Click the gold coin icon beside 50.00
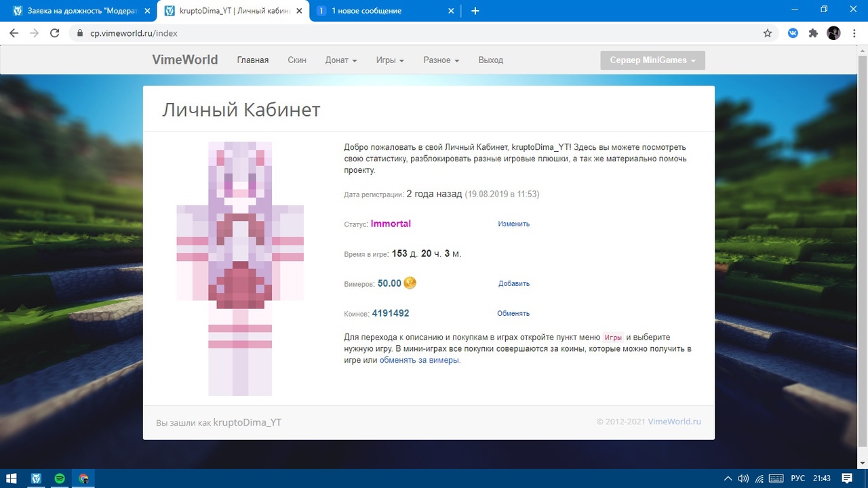868x488 pixels. (410, 283)
